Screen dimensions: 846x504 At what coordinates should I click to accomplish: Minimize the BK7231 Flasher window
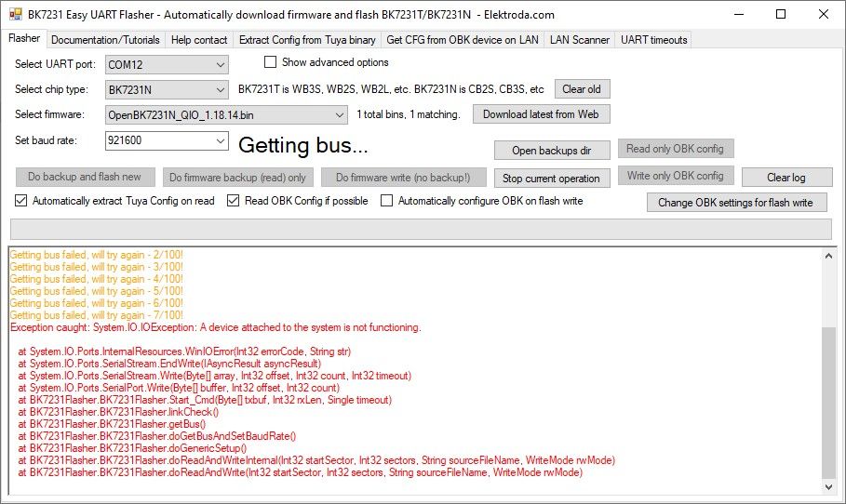739,14
